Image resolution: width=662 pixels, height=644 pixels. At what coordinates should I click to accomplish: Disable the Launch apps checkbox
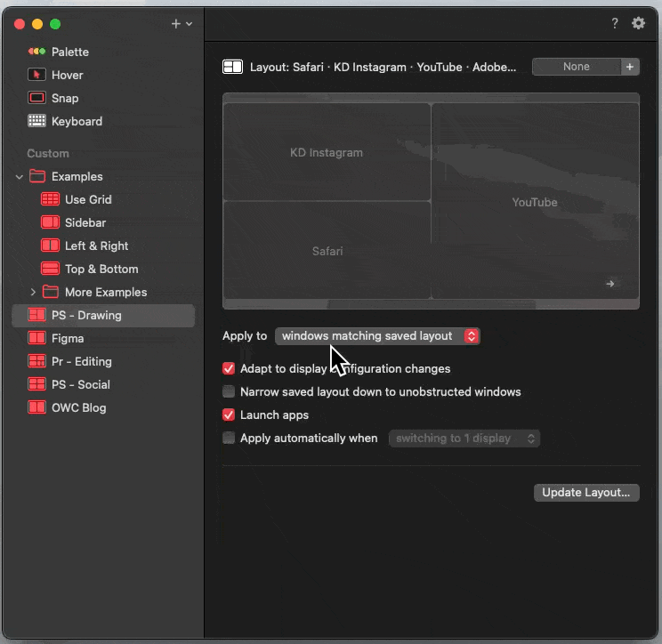[229, 415]
